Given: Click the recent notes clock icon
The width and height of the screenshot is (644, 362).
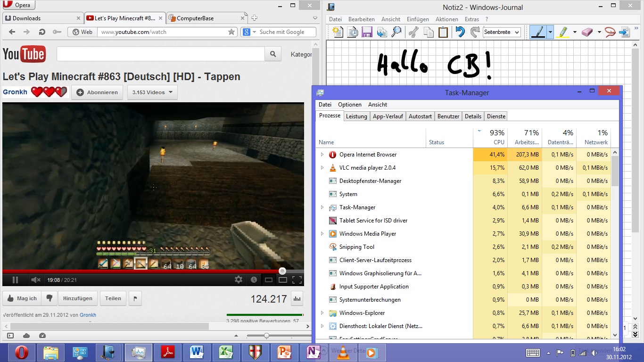Looking at the screenshot, I should point(352,32).
